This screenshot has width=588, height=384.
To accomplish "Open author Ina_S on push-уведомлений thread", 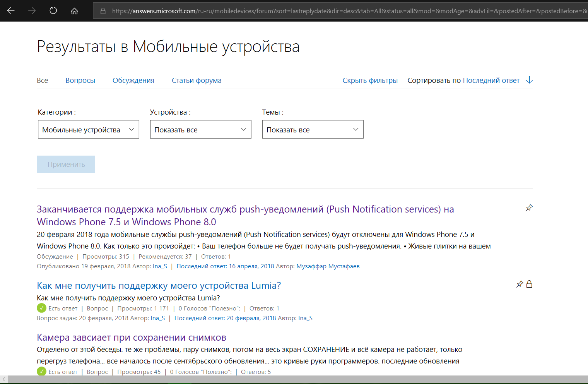I will point(160,266).
